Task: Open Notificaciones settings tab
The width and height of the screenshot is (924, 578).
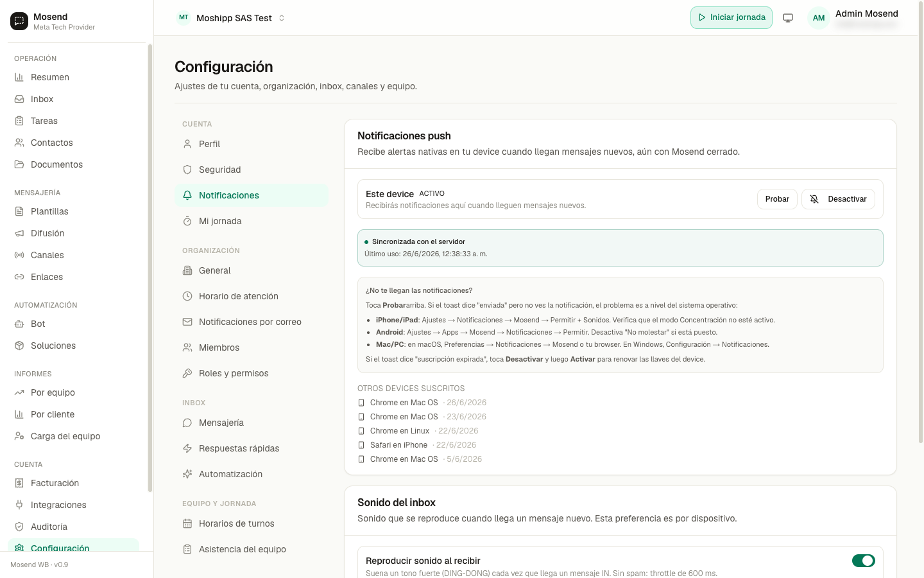Action: tap(252, 195)
